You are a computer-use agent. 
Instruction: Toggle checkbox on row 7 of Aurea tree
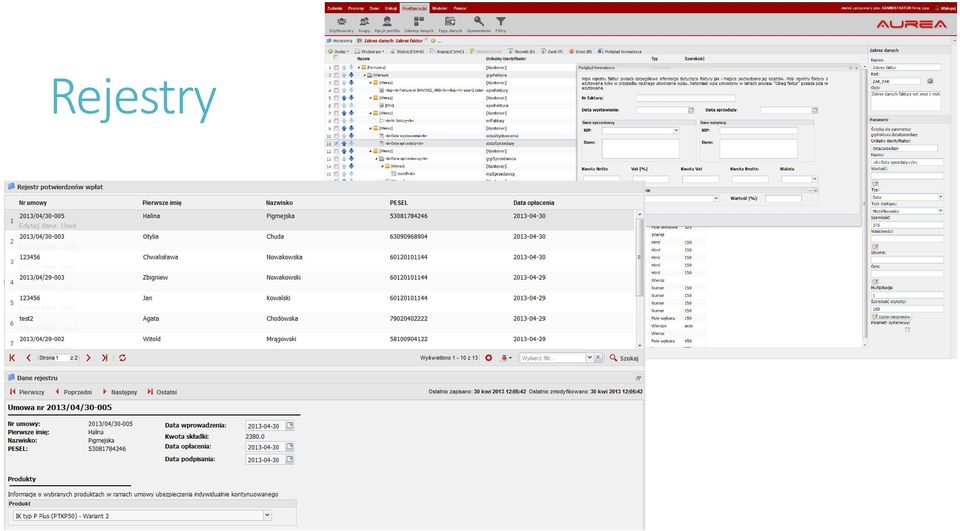pyautogui.click(x=336, y=113)
